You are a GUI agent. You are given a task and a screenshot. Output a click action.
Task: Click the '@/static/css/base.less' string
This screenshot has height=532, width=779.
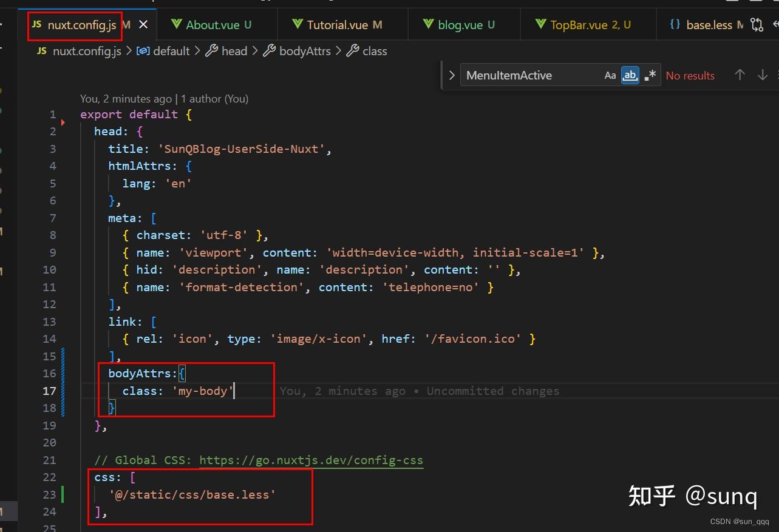pyautogui.click(x=192, y=494)
